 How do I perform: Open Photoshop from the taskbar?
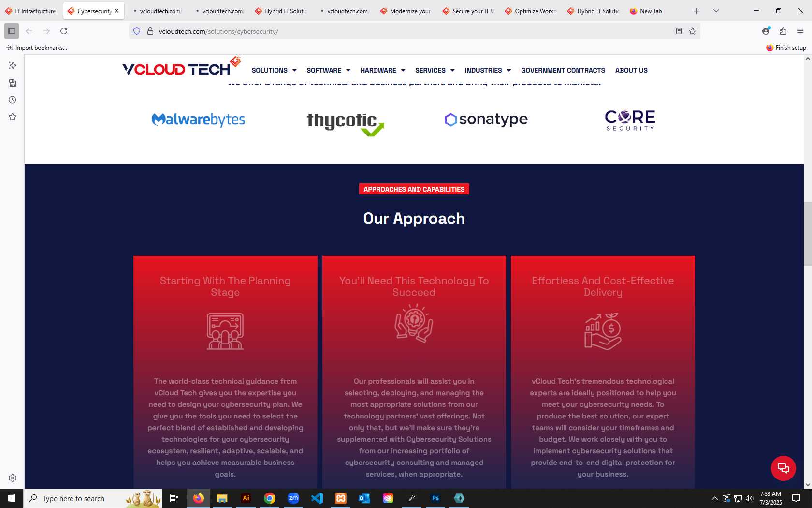pos(435,498)
